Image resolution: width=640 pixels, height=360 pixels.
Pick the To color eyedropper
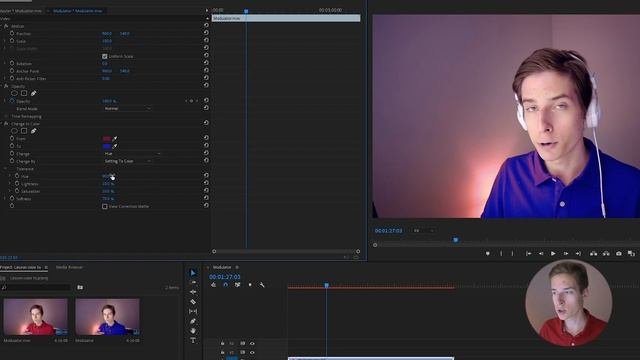coord(115,146)
